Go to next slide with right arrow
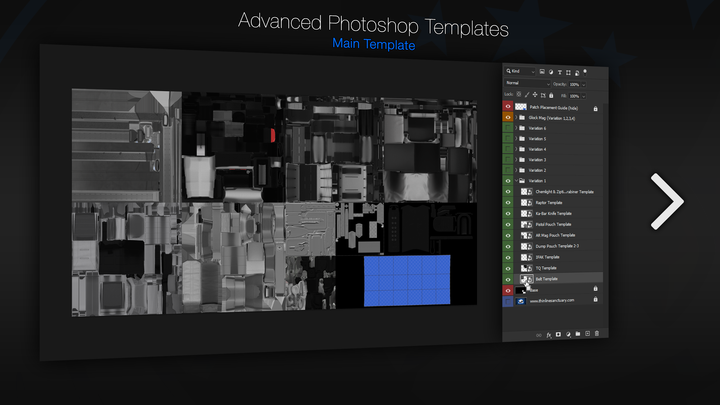The image size is (720, 405). click(666, 201)
